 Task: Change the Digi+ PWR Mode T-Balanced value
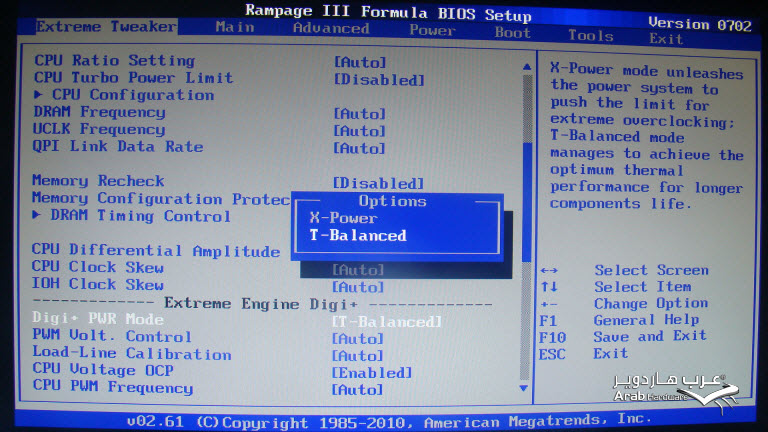pos(386,321)
